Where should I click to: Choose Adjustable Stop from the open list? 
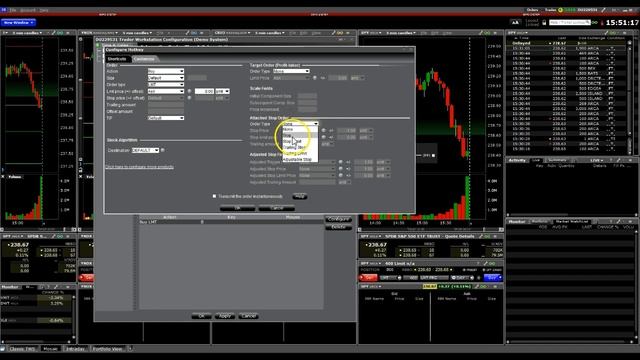(299, 159)
